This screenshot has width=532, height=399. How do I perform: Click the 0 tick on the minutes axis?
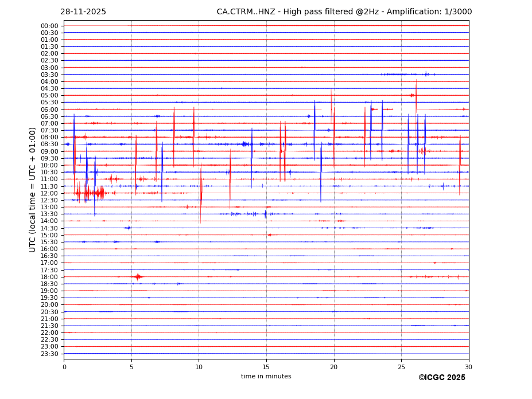click(x=64, y=367)
